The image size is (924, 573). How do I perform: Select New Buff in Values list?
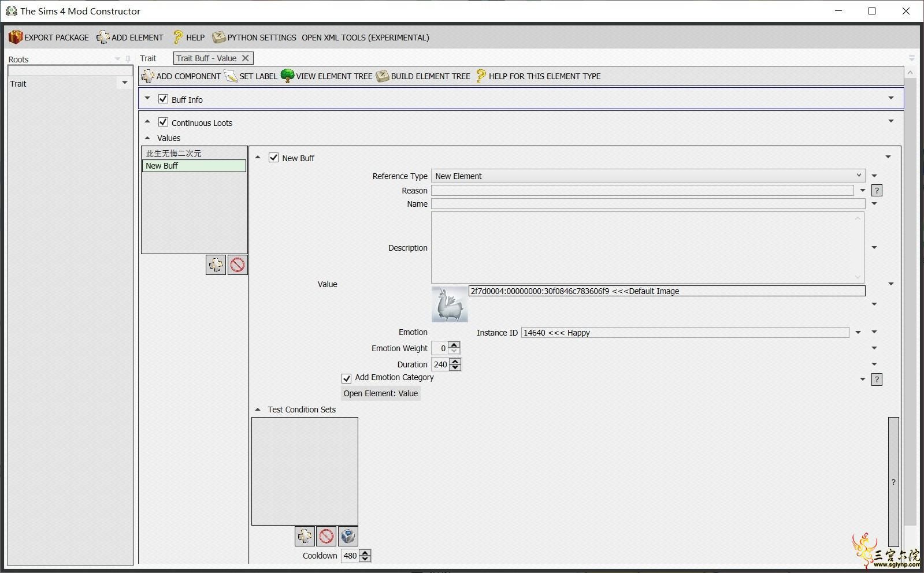coord(194,166)
